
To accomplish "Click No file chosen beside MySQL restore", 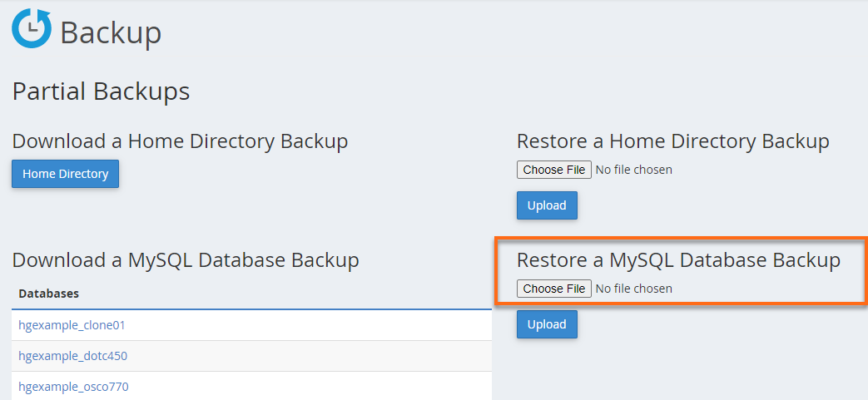I will click(634, 289).
